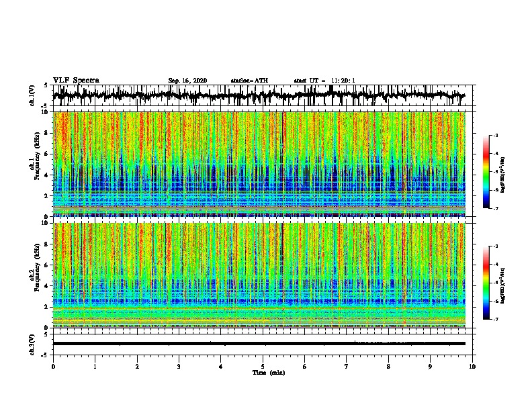Click time axis tick label '0'
The width and height of the screenshot is (532, 411).
point(53,367)
